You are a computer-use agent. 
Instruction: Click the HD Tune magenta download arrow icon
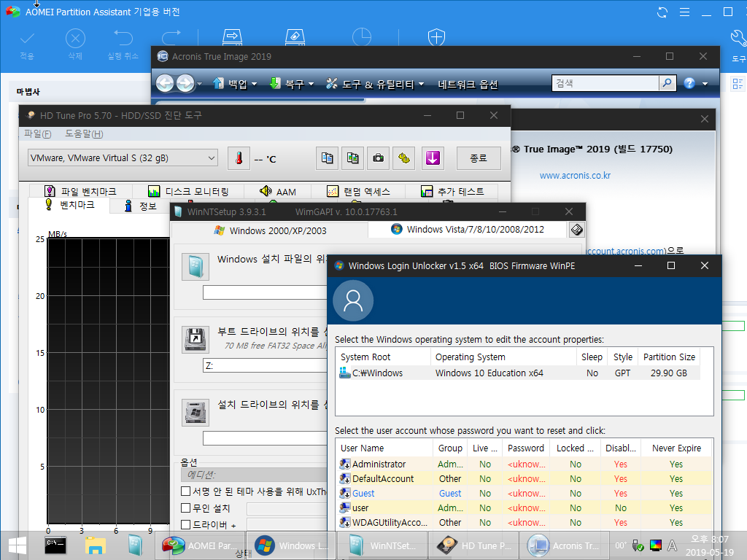tap(433, 158)
